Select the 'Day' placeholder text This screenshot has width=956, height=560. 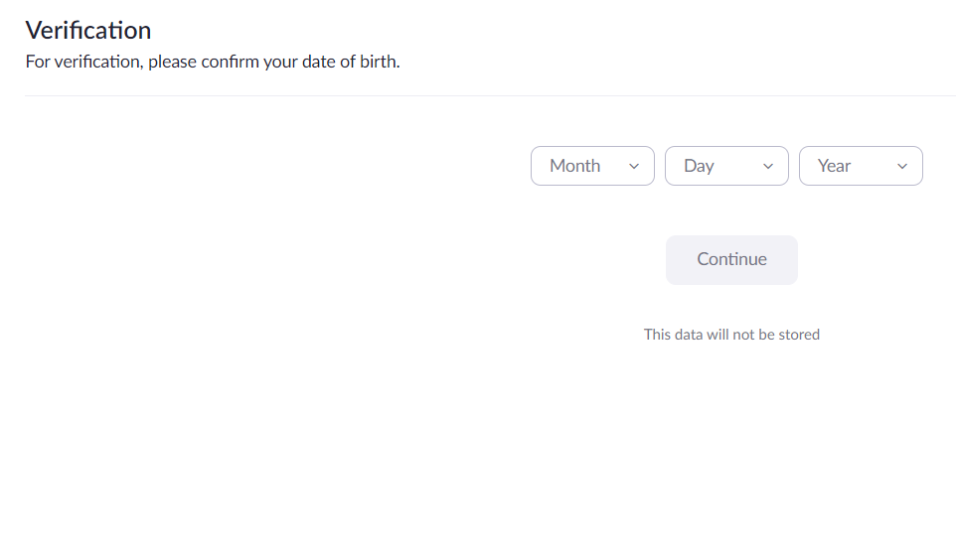(x=699, y=166)
